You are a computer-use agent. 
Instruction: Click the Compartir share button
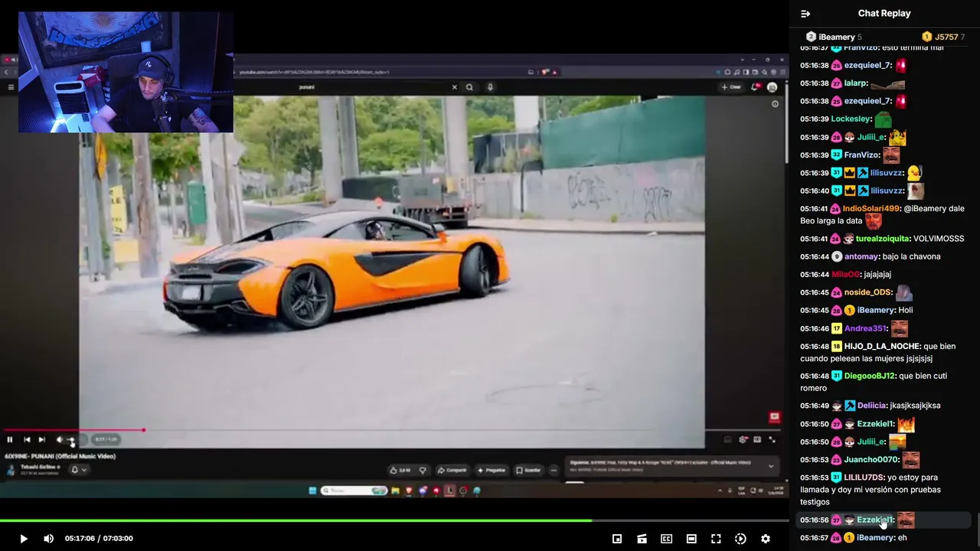click(452, 470)
